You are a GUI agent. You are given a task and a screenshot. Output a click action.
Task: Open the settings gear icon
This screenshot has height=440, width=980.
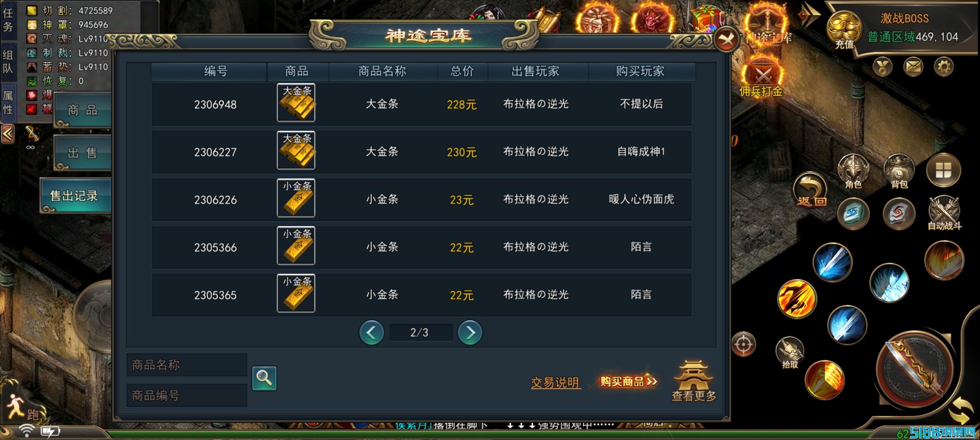coord(944,66)
